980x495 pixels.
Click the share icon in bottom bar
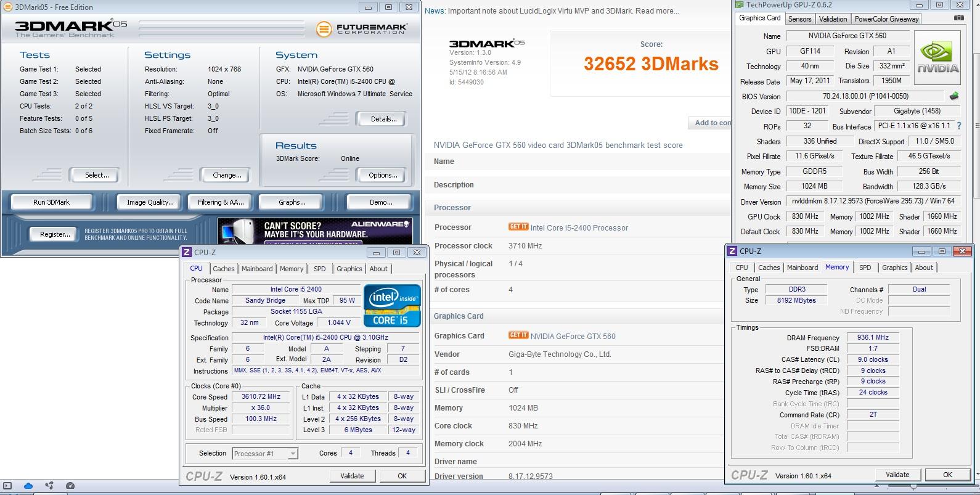[49, 486]
